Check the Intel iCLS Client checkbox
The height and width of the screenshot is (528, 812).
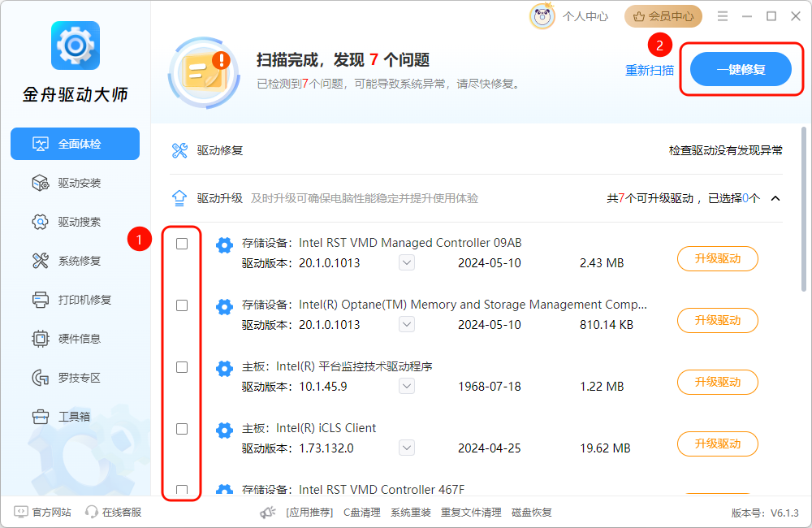182,429
